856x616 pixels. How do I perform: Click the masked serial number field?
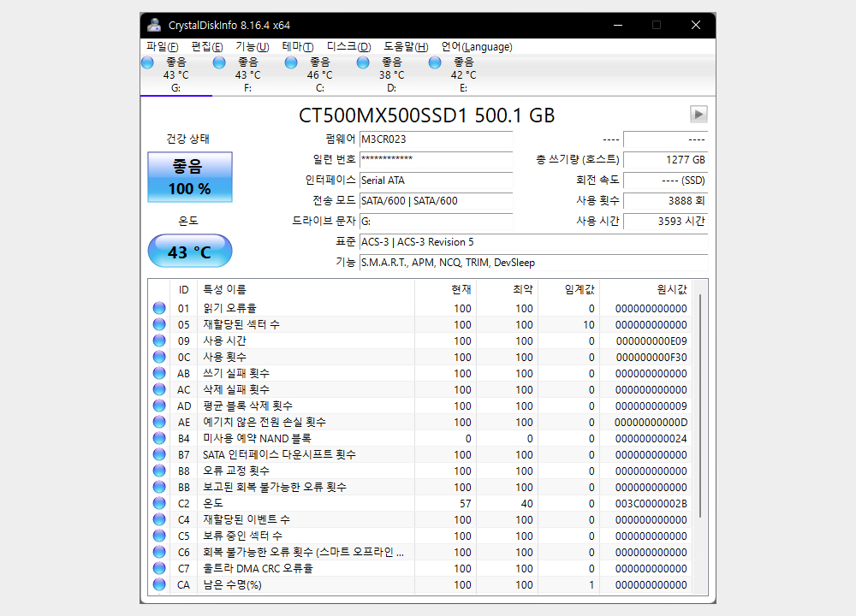(437, 160)
